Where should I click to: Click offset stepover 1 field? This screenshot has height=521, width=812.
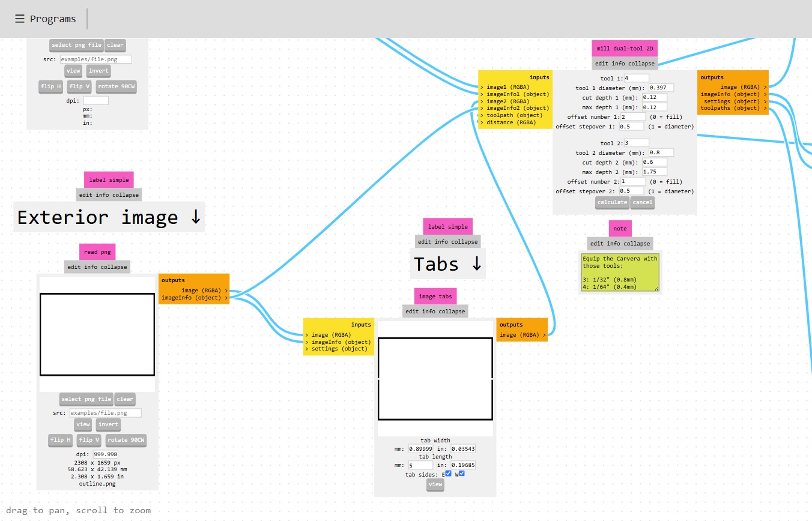[631, 127]
